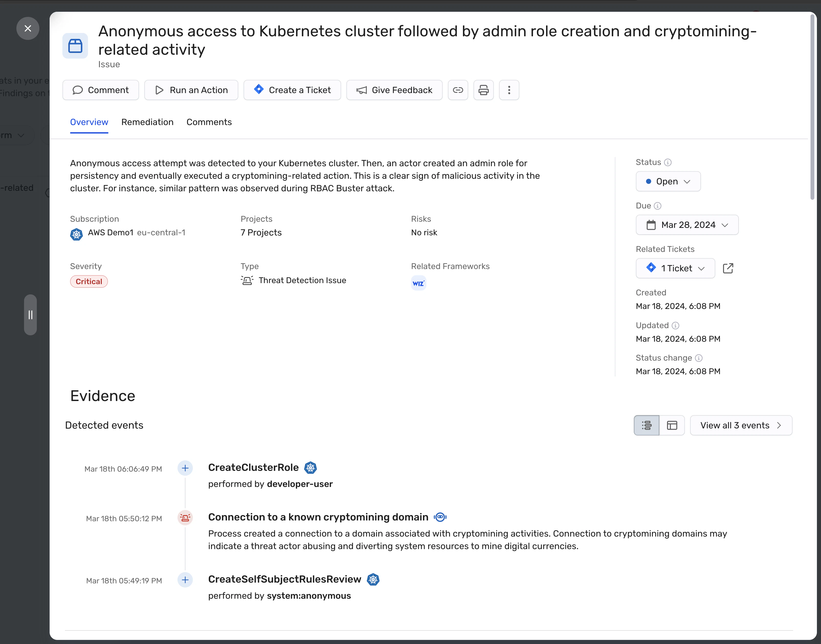Click the Updated info icon

click(675, 325)
